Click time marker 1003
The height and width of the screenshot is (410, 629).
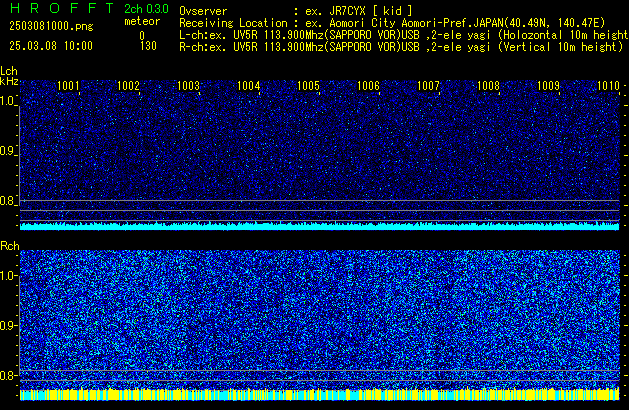[189, 85]
